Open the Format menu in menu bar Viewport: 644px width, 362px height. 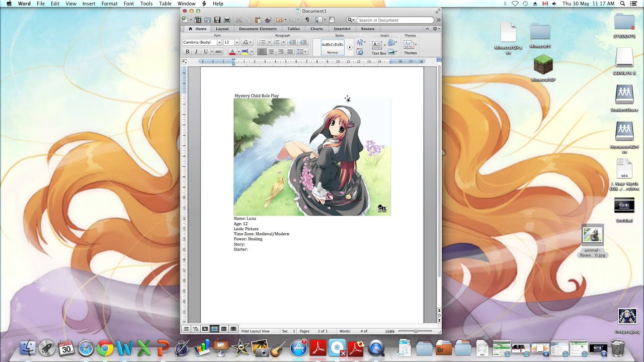tap(110, 4)
